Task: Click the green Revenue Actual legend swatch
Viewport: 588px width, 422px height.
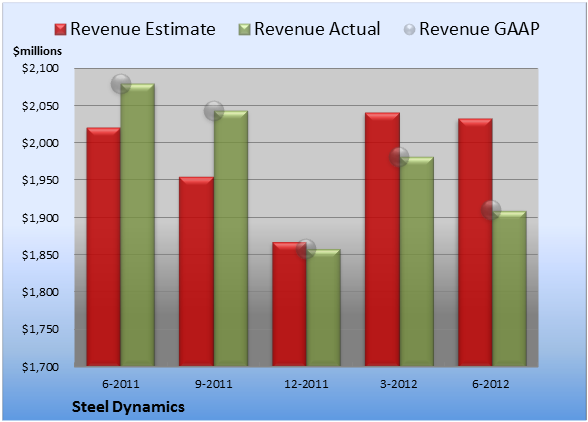Action: 244,29
